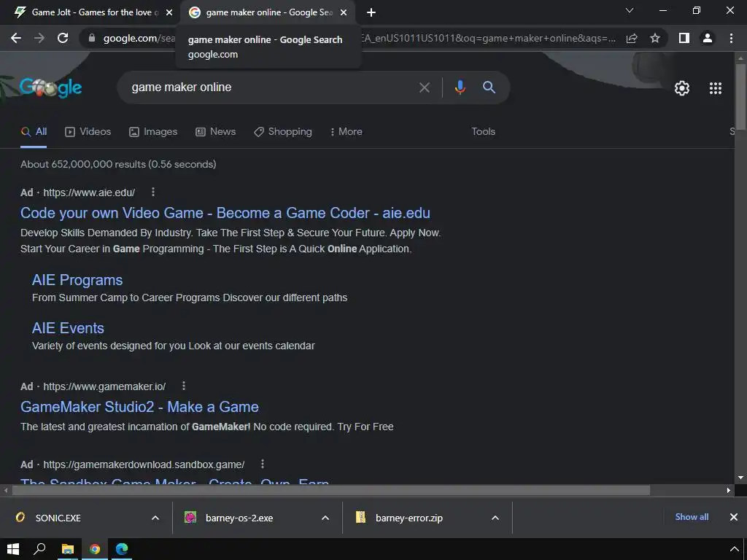Viewport: 747px width, 560px height.
Task: Expand options for barney-os-2.exe download
Action: 325,518
